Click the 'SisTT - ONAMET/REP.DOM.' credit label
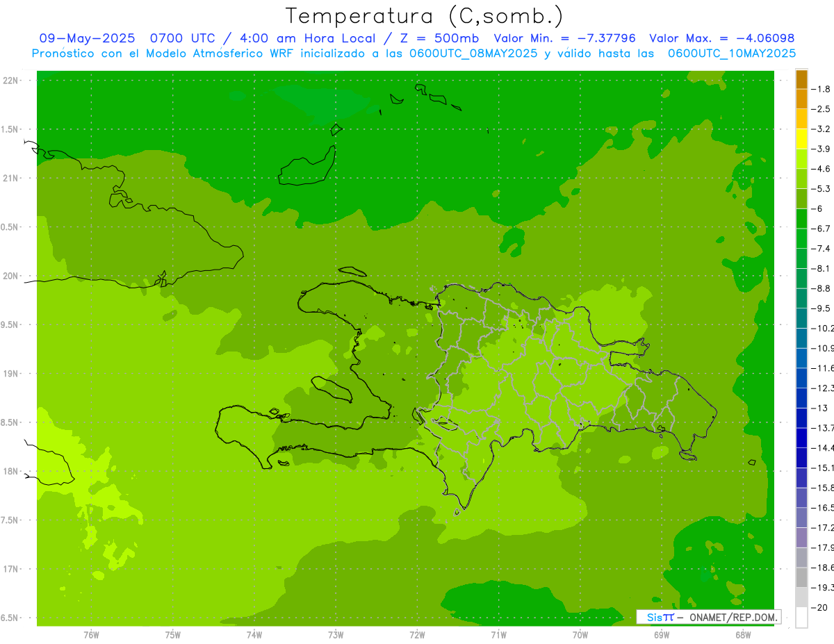Screen dimensions: 834x644 point(709,617)
